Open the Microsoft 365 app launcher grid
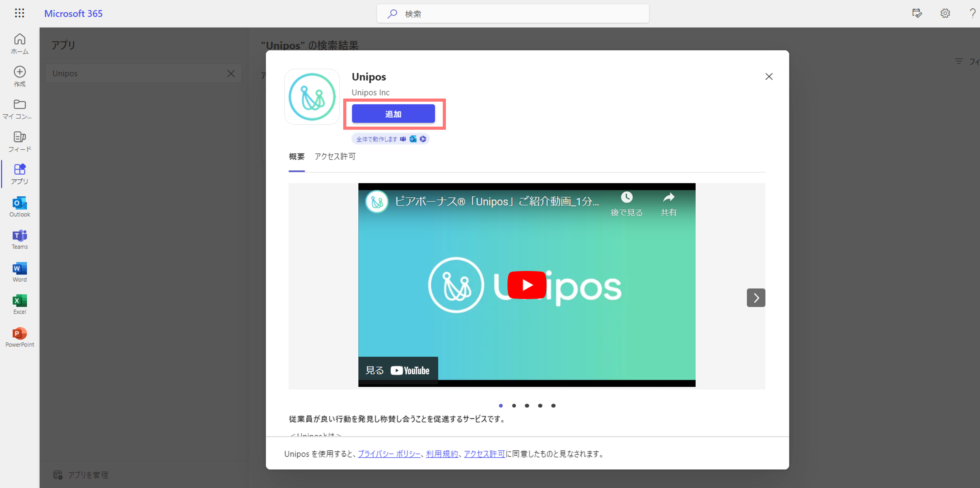The width and height of the screenshot is (980, 488). (x=19, y=13)
